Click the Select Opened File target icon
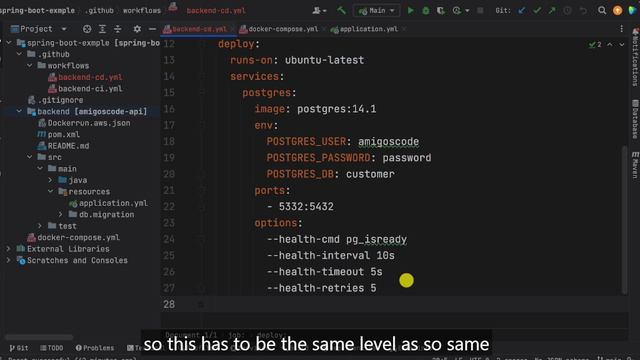The width and height of the screenshot is (640, 360). pyautogui.click(x=87, y=29)
